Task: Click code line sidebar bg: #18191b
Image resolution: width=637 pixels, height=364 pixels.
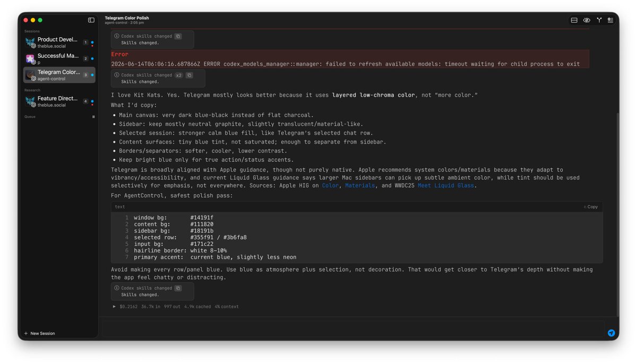Action: point(174,231)
